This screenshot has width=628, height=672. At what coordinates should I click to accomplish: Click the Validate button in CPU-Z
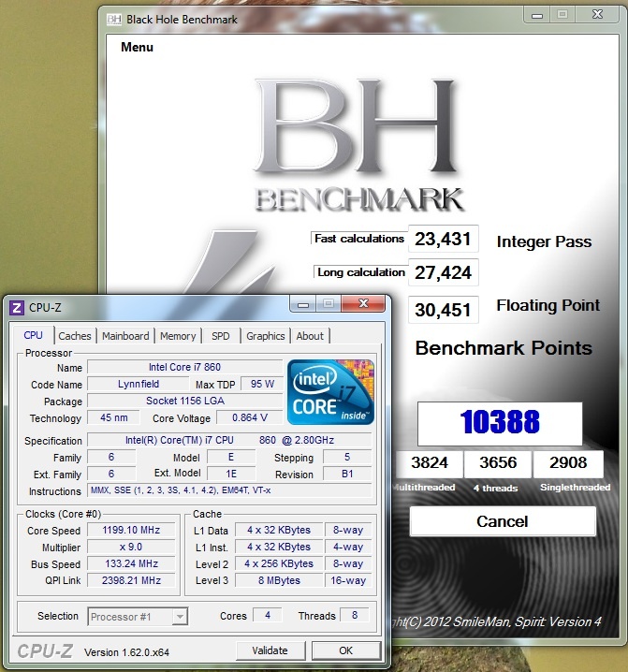coord(270,650)
